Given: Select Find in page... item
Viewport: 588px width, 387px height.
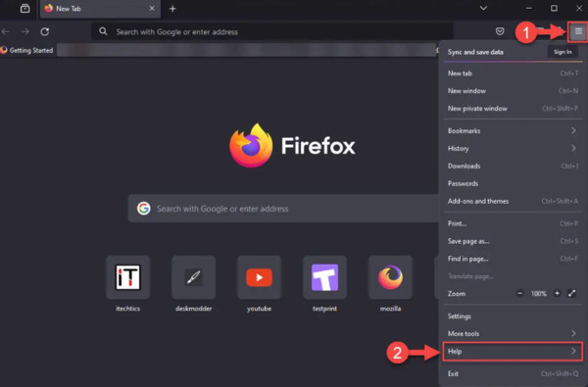Looking at the screenshot, I should [x=513, y=259].
